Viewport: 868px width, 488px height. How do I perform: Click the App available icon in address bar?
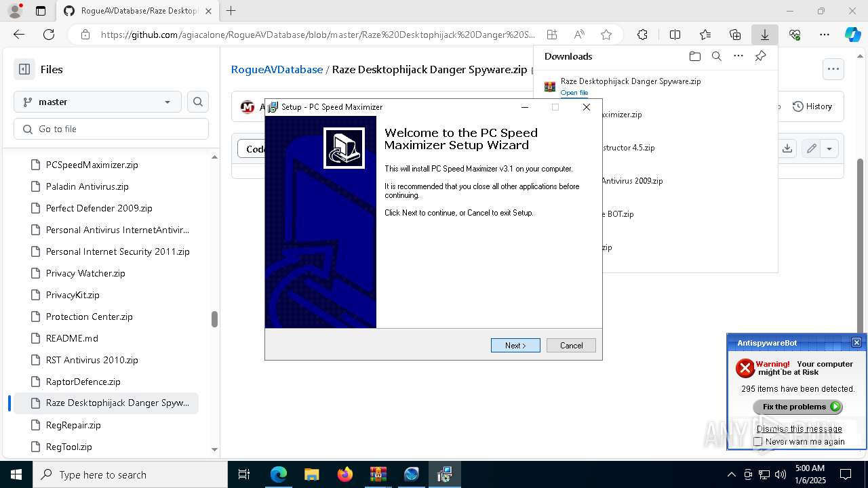pos(552,35)
